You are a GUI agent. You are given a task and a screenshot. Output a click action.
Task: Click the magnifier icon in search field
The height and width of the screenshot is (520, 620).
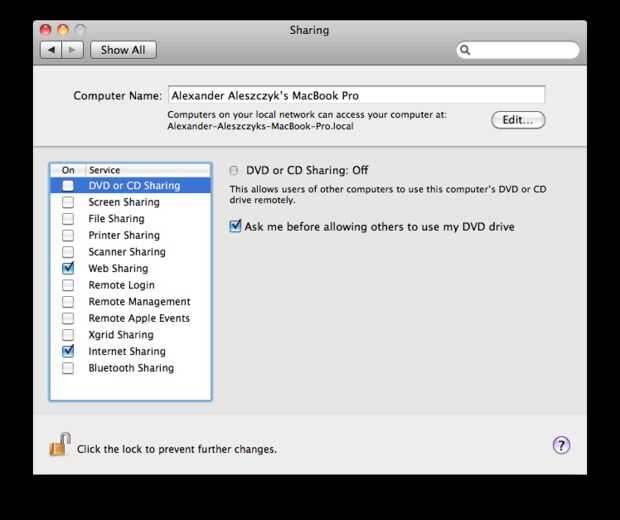point(465,50)
